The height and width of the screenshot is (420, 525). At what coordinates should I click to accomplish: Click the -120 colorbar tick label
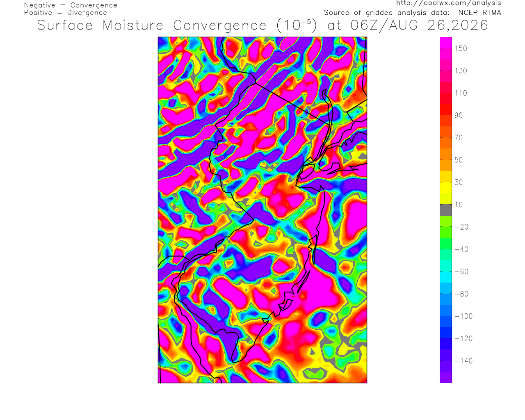tap(464, 338)
